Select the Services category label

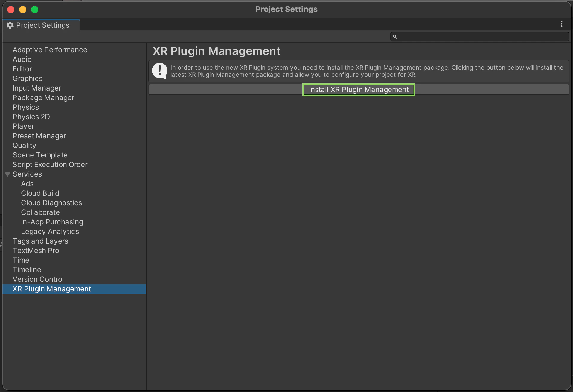(x=27, y=174)
